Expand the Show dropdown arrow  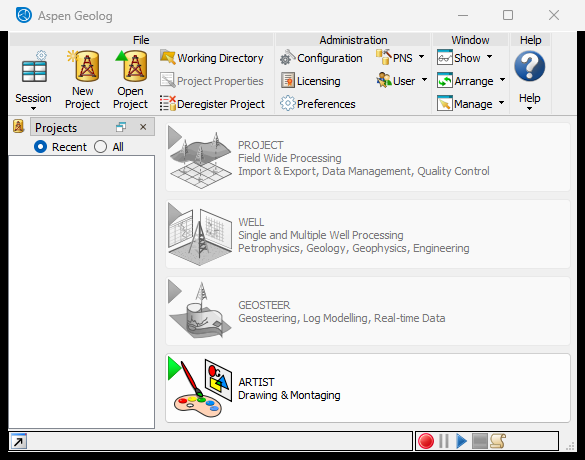(489, 57)
